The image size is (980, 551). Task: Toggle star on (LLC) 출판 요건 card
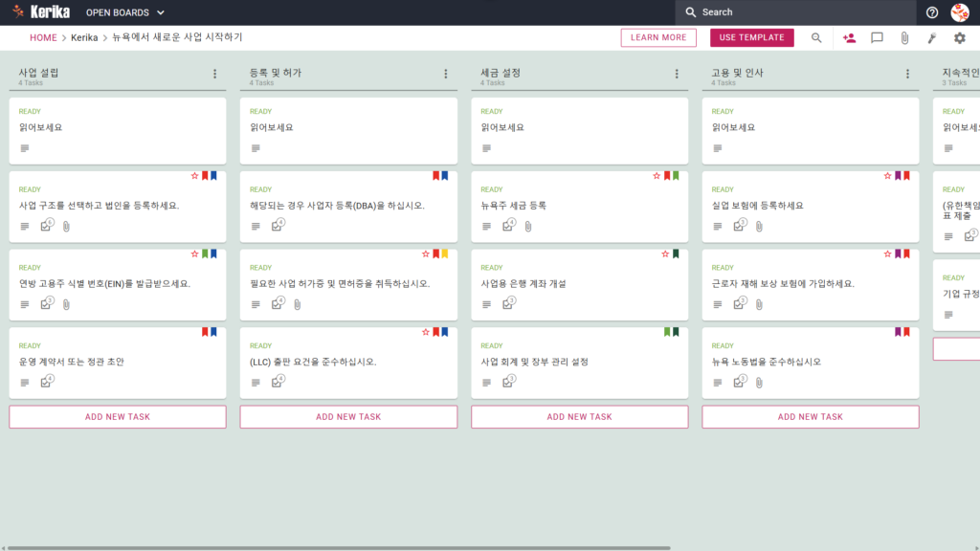point(426,332)
